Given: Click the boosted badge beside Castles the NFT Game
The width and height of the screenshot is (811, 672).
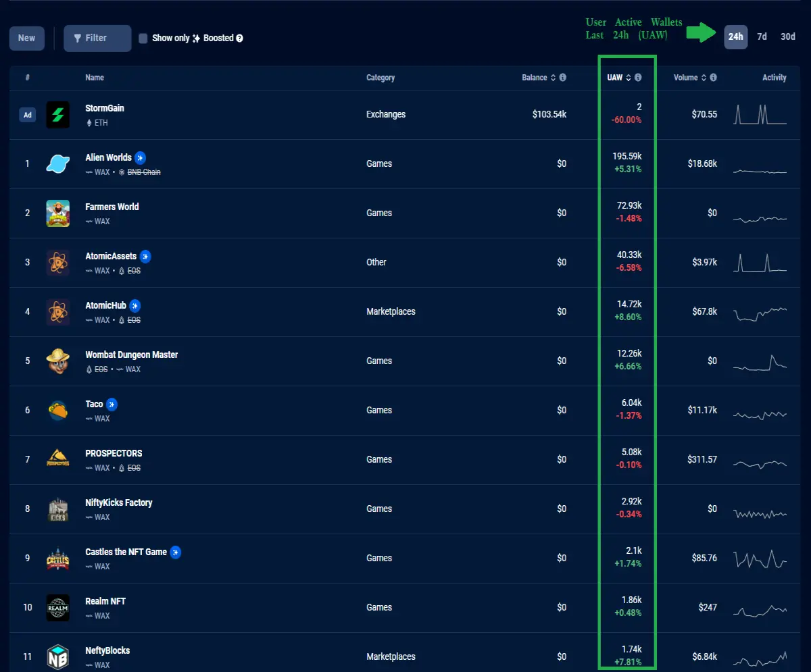Looking at the screenshot, I should click(x=176, y=552).
